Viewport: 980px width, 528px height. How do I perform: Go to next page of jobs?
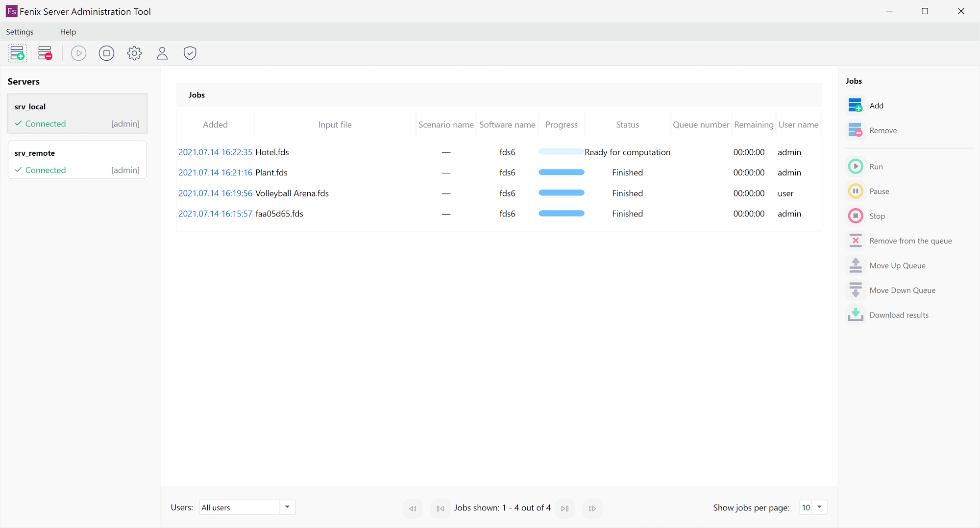(565, 508)
